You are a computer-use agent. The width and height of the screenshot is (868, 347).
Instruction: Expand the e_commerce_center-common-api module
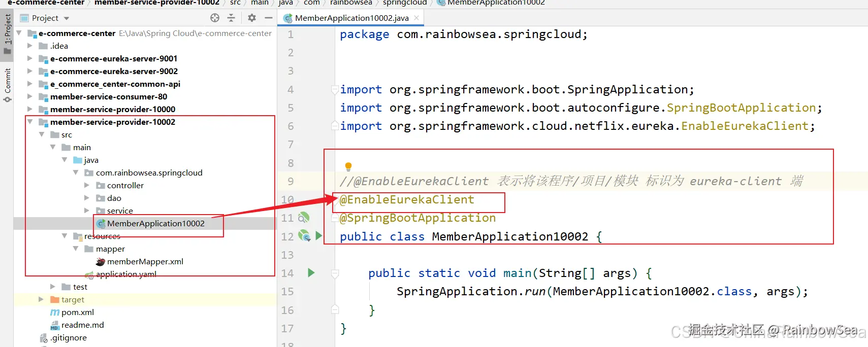[30, 84]
